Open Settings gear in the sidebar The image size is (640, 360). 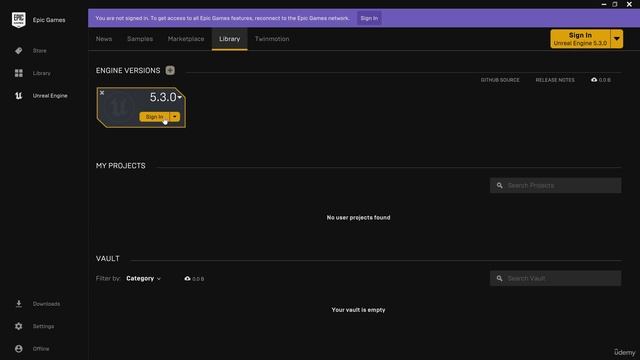pos(19,326)
